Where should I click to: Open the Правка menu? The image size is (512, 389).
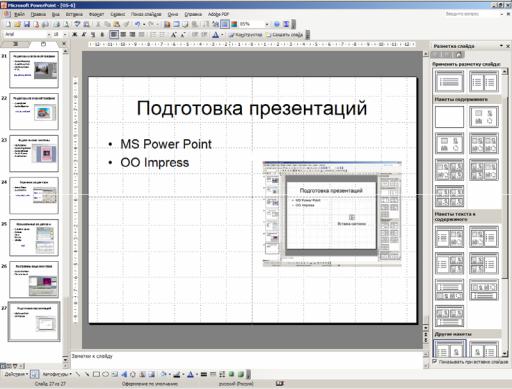[x=38, y=14]
